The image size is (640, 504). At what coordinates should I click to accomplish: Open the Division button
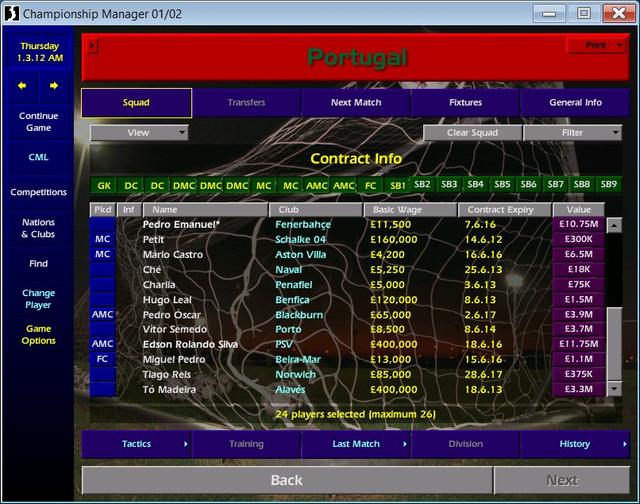(x=465, y=444)
